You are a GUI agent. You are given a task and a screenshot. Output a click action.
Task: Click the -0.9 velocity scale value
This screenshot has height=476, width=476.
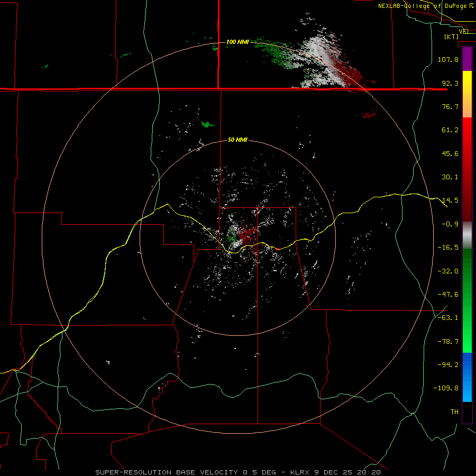coord(450,224)
